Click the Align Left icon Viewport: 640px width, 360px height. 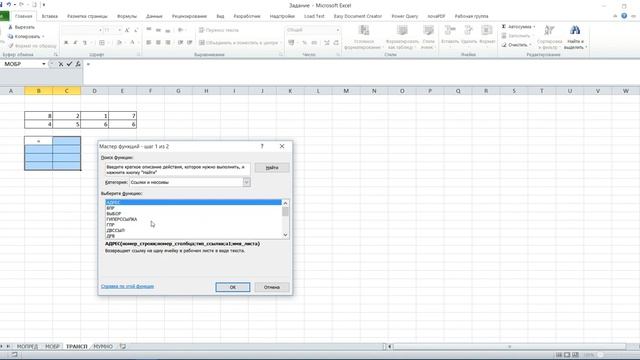coord(149,42)
